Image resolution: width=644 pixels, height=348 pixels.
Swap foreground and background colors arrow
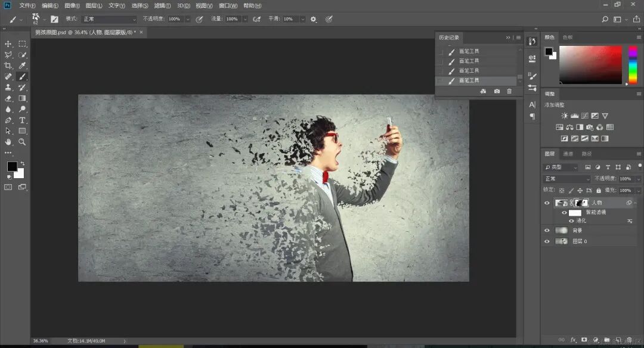23,163
